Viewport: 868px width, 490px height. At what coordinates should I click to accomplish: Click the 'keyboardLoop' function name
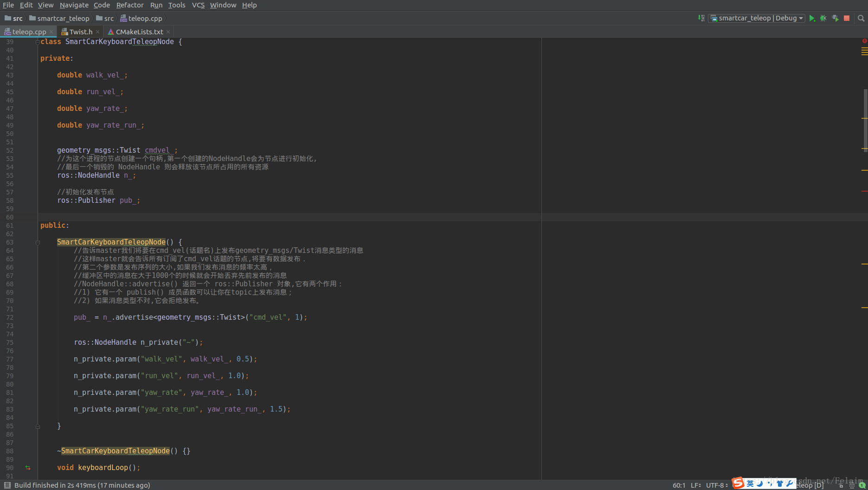(x=103, y=468)
